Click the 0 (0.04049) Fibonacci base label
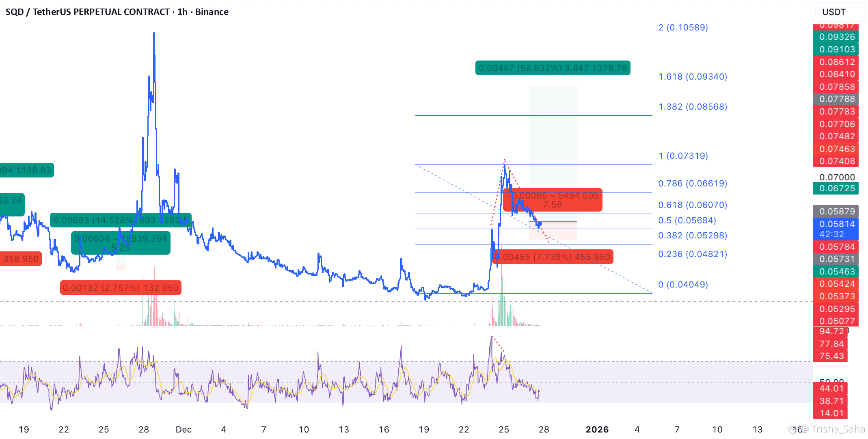 (x=683, y=285)
